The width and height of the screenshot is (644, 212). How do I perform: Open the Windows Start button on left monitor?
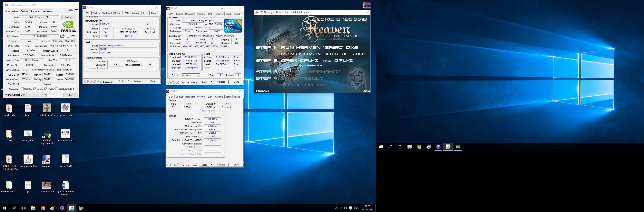(x=5, y=208)
